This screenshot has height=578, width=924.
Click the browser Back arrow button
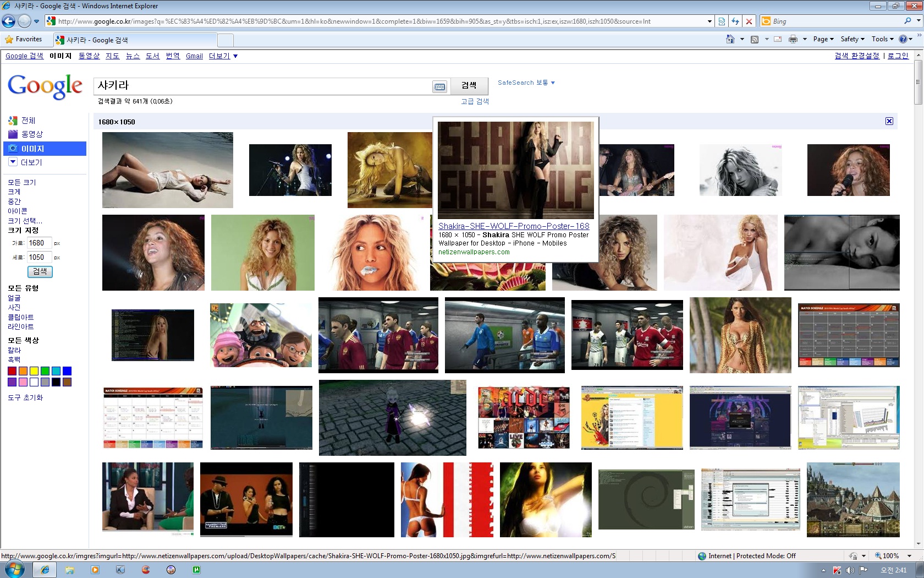point(8,21)
